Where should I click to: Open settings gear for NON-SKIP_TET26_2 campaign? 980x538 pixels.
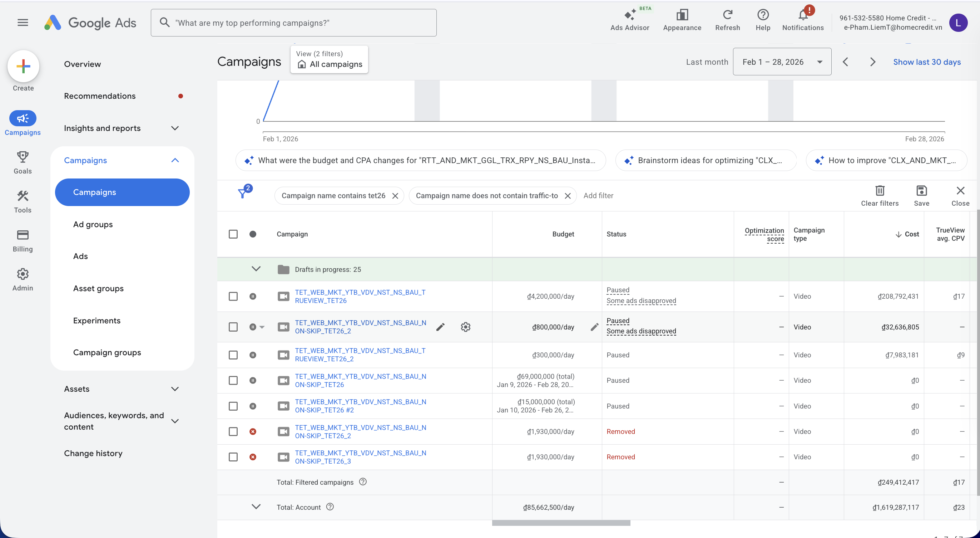tap(466, 327)
